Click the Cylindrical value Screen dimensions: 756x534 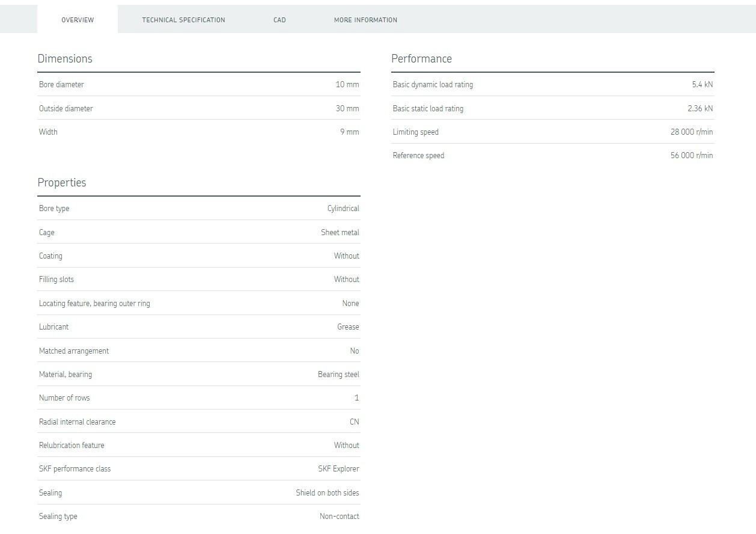coord(343,208)
